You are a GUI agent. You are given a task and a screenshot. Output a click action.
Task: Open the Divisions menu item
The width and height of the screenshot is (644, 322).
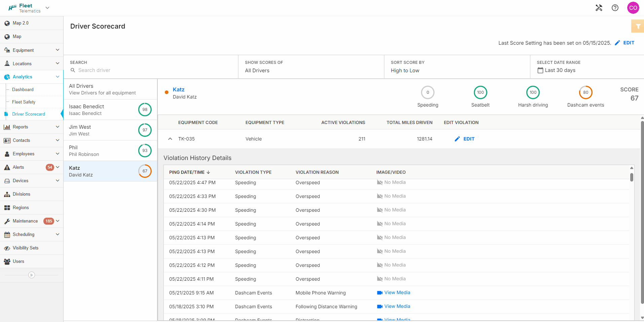pos(32,194)
